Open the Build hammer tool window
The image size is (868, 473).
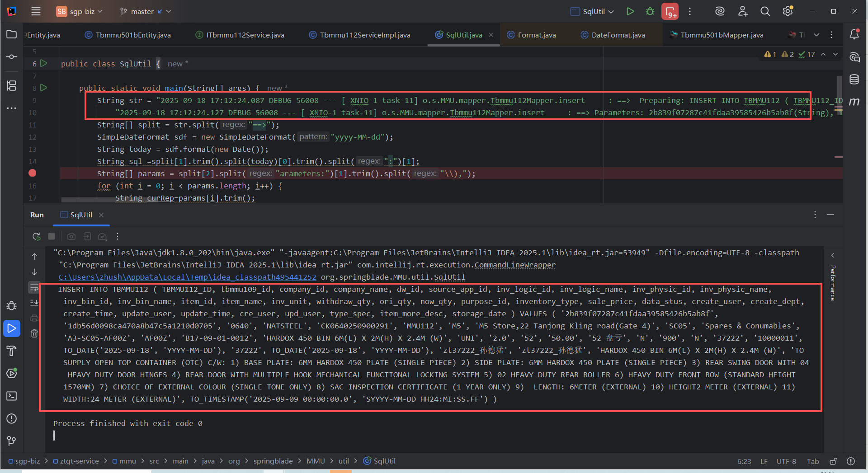coord(12,351)
